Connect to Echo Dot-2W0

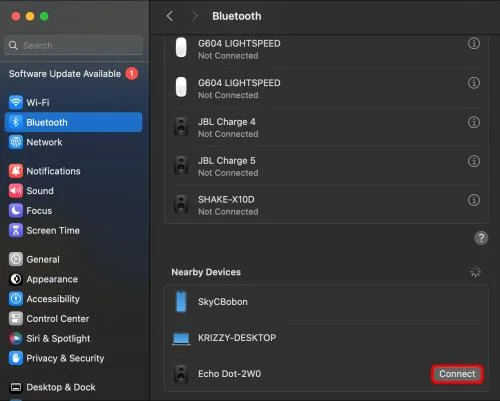[x=457, y=374]
